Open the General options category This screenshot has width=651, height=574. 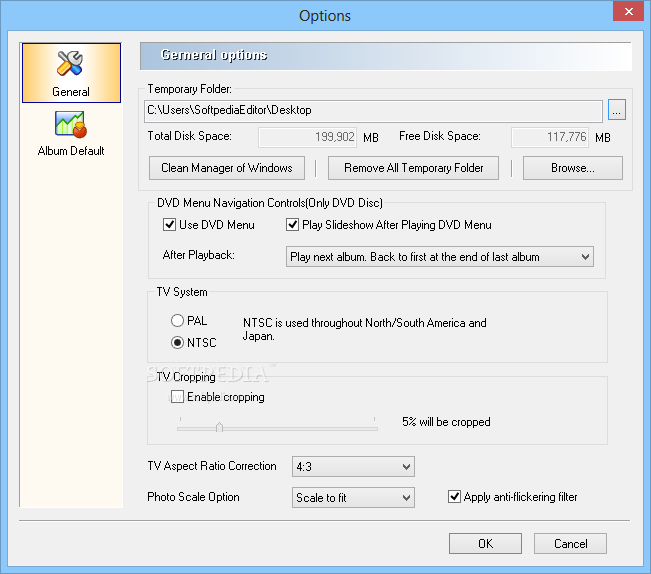[x=71, y=73]
